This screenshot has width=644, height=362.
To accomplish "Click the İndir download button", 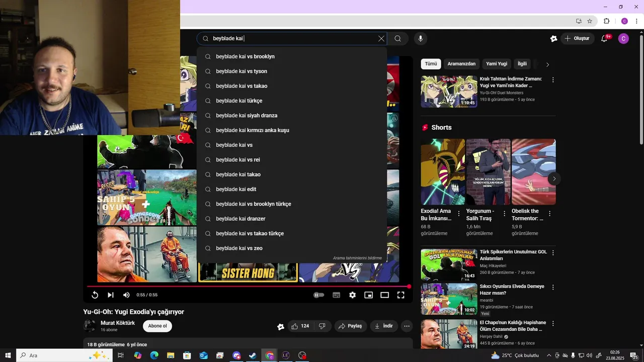I will 384,326.
